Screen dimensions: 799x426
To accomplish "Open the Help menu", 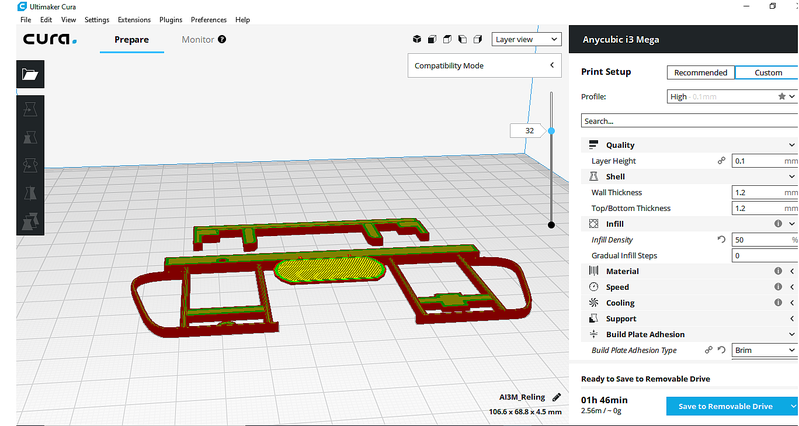I will point(243,20).
